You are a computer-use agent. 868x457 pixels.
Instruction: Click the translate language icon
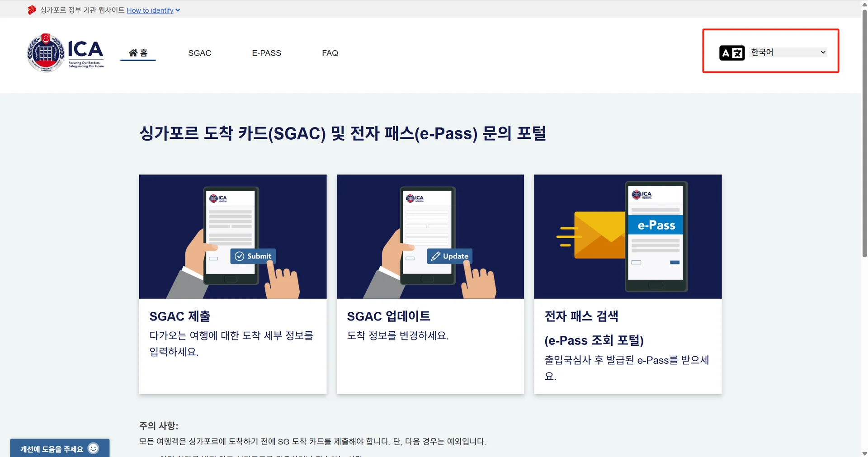click(x=732, y=53)
